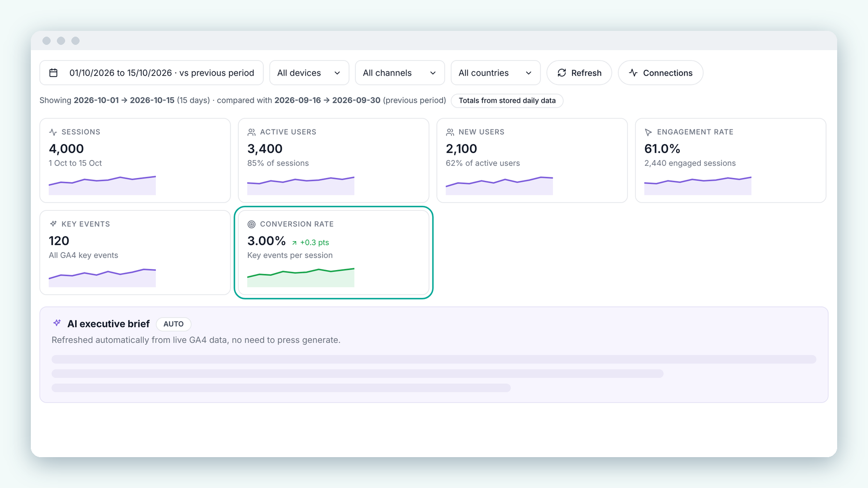Click the '2,440 engaged sessions' text
The width and height of the screenshot is (868, 488).
[x=690, y=163]
